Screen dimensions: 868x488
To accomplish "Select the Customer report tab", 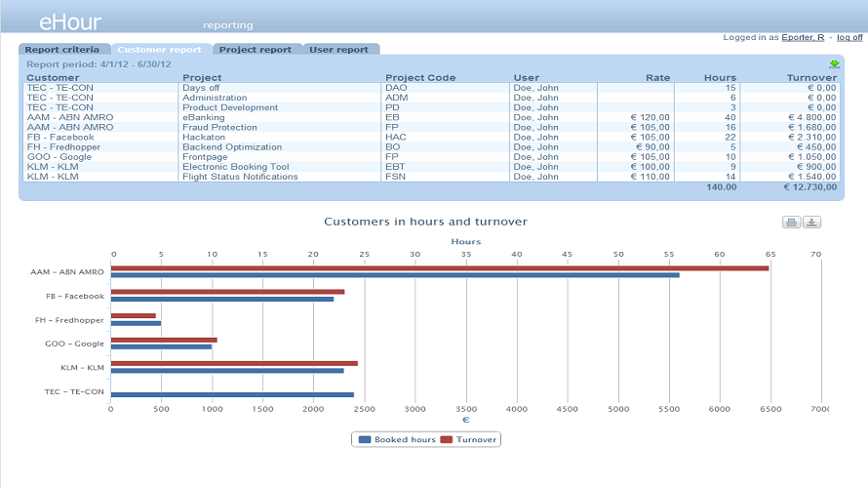I will pyautogui.click(x=160, y=50).
